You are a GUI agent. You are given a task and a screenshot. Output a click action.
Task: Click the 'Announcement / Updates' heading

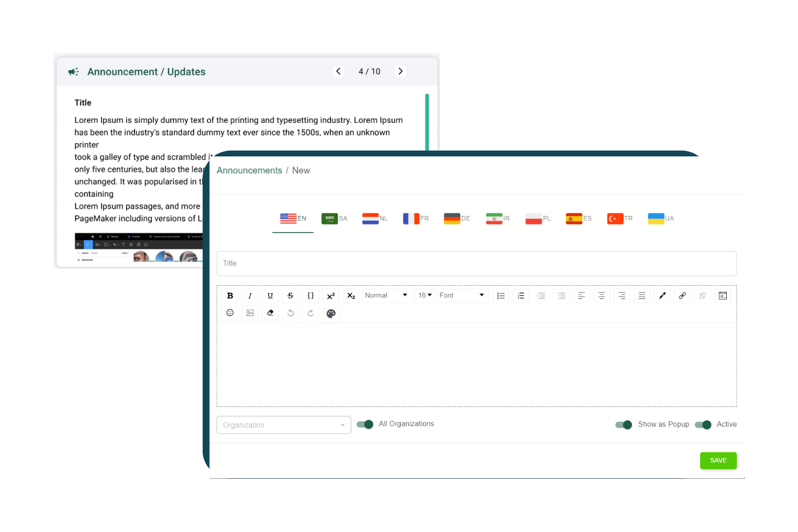pos(146,72)
